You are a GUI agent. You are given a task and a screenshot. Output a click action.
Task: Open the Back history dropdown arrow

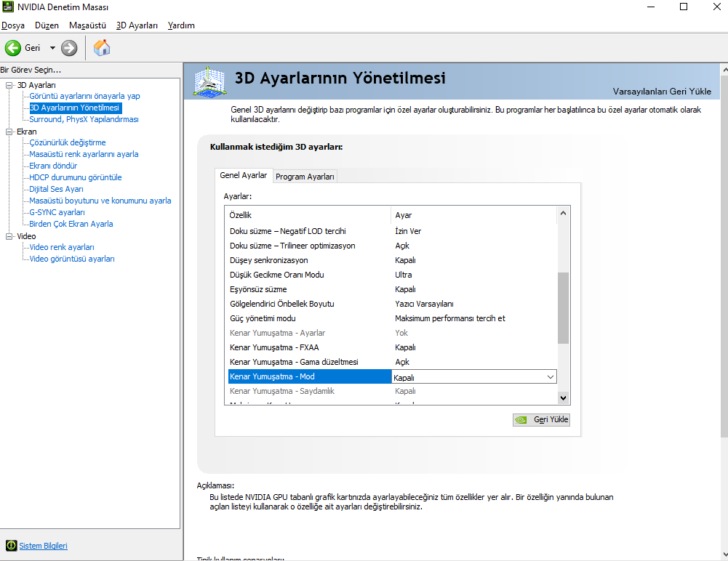(52, 48)
